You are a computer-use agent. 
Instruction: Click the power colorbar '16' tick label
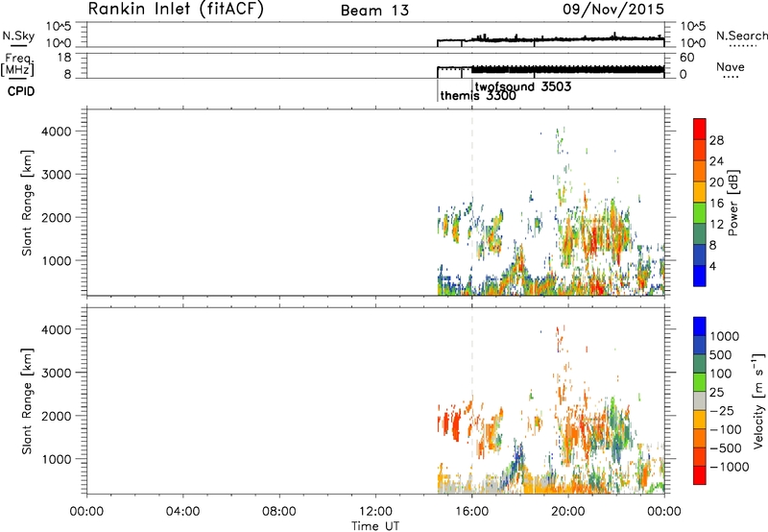(716, 204)
